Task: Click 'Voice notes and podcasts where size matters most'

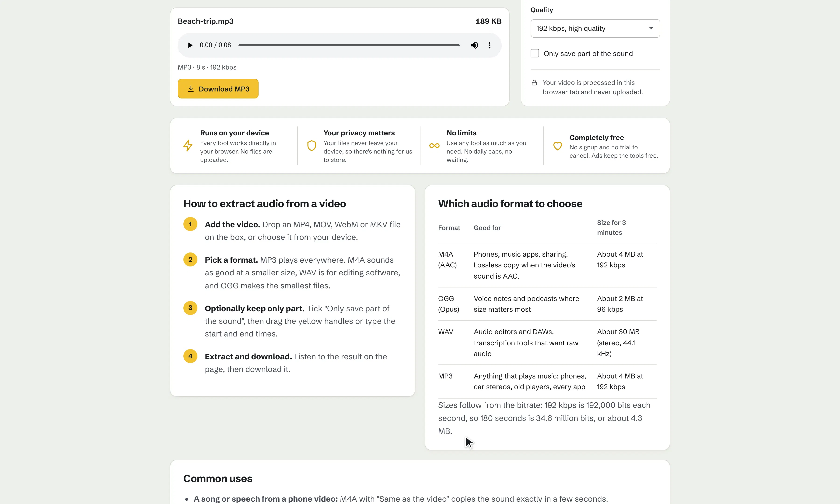Action: pos(526,304)
